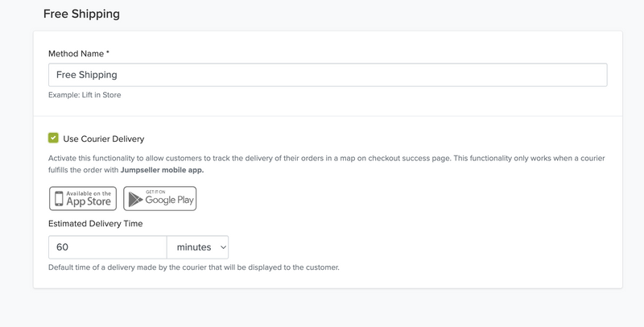The image size is (644, 327).
Task: Click the courier tracking description paragraph
Action: click(x=322, y=159)
